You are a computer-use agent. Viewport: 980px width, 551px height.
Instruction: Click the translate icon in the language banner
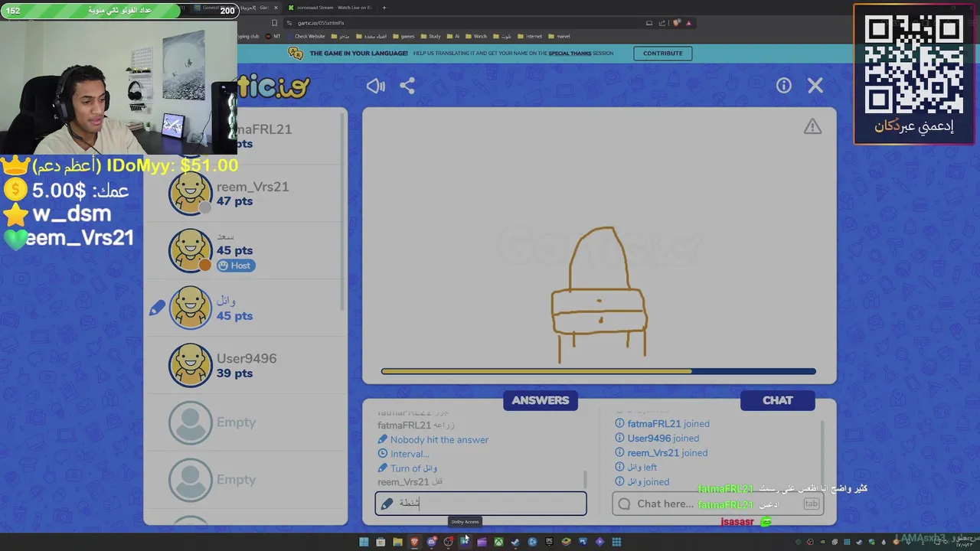pyautogui.click(x=296, y=53)
